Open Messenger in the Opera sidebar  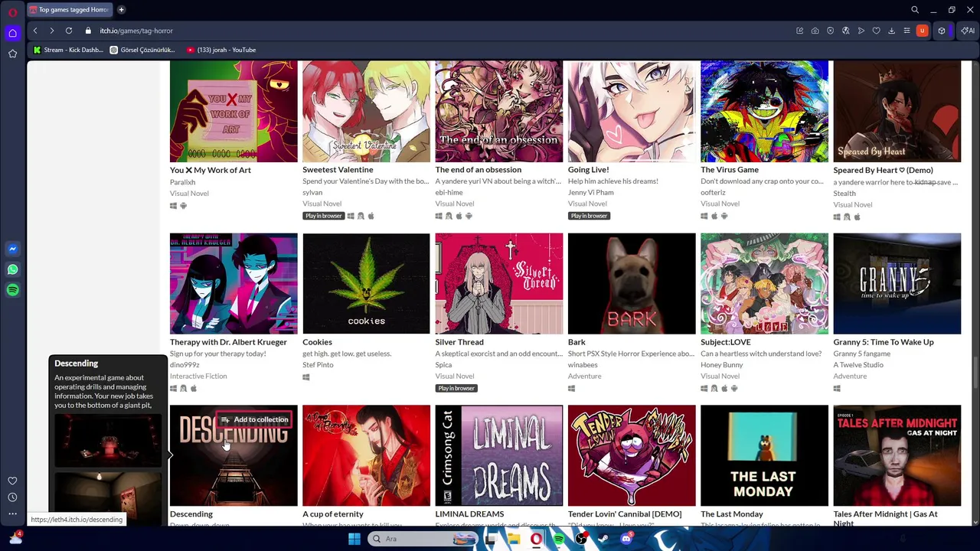12,249
